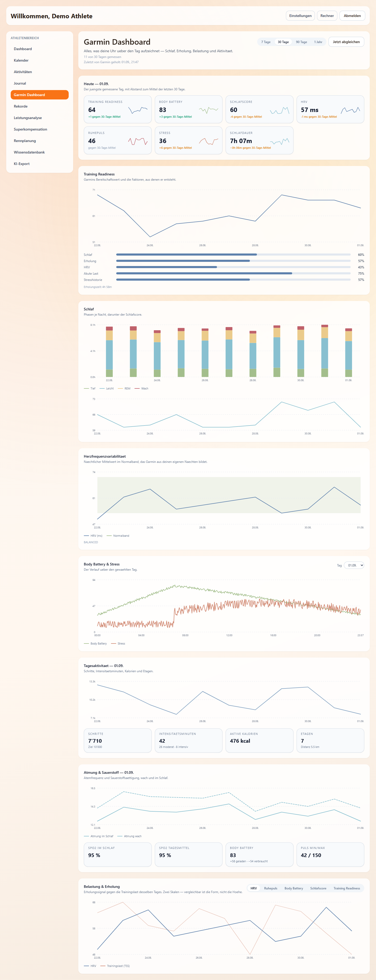Toggle HRV (ms) legend entry
Viewport: 376px width, 980px height.
pyautogui.click(x=93, y=536)
